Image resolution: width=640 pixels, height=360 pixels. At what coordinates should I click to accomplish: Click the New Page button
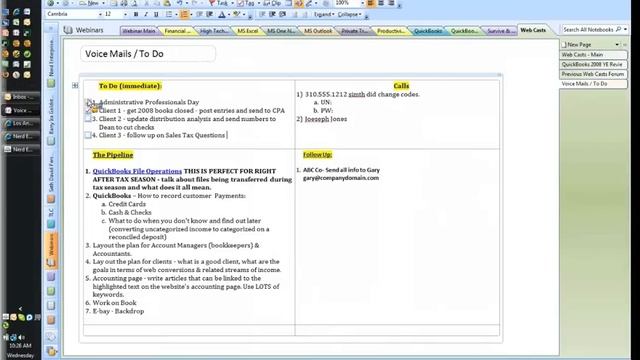(578, 44)
